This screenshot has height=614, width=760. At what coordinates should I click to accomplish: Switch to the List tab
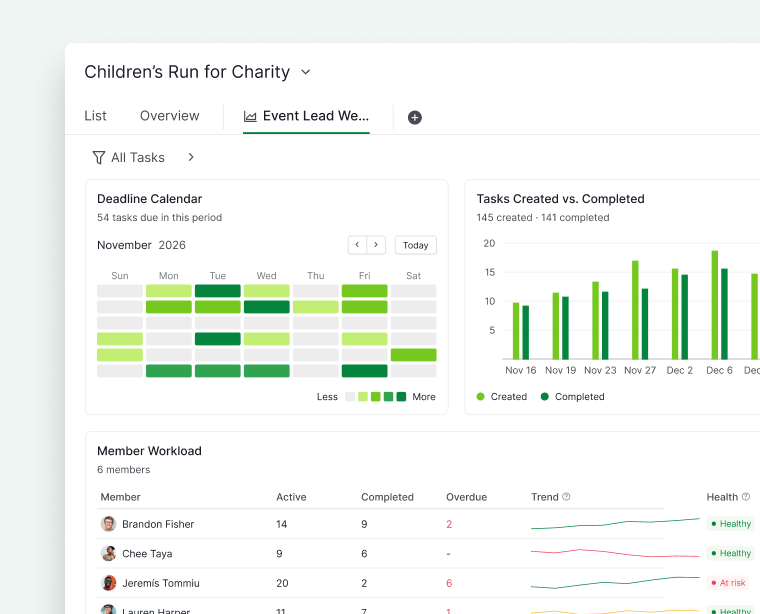95,116
